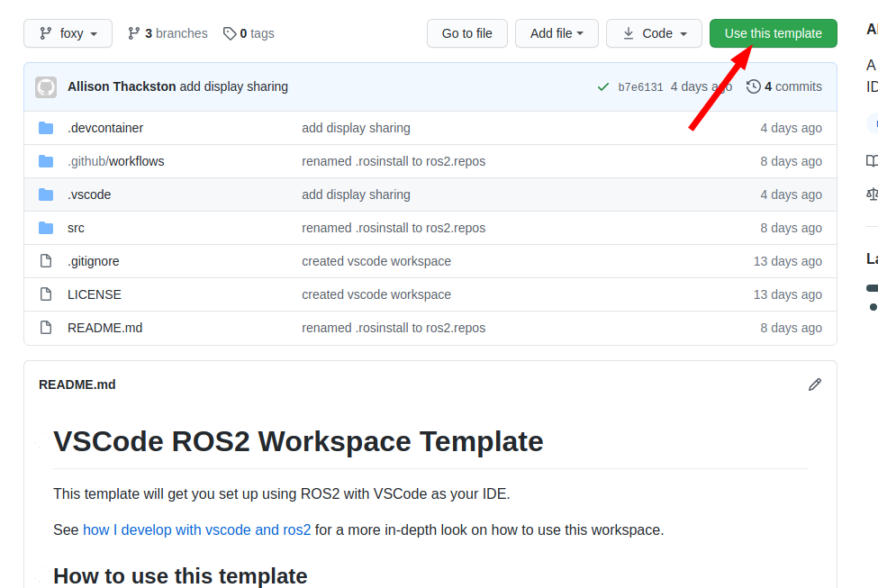Open the .github/workflows folder
This screenshot has width=878, height=588.
[x=115, y=161]
